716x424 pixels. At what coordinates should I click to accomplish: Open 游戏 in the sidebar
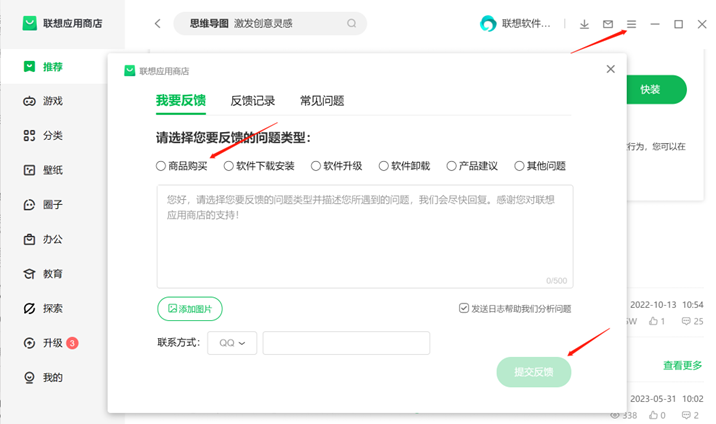point(52,101)
